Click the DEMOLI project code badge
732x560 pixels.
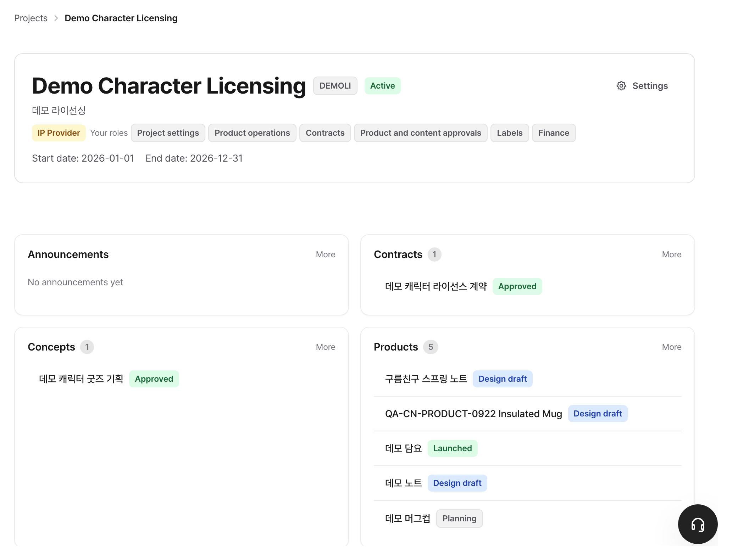[335, 86]
